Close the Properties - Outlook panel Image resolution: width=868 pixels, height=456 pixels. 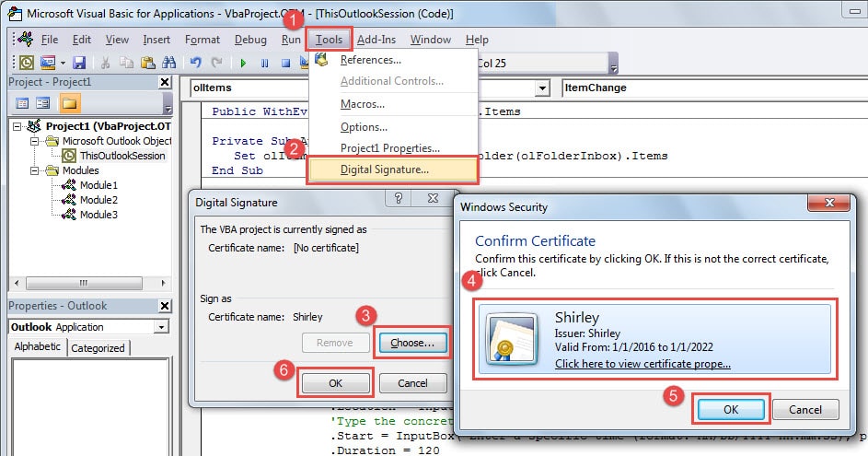click(165, 306)
